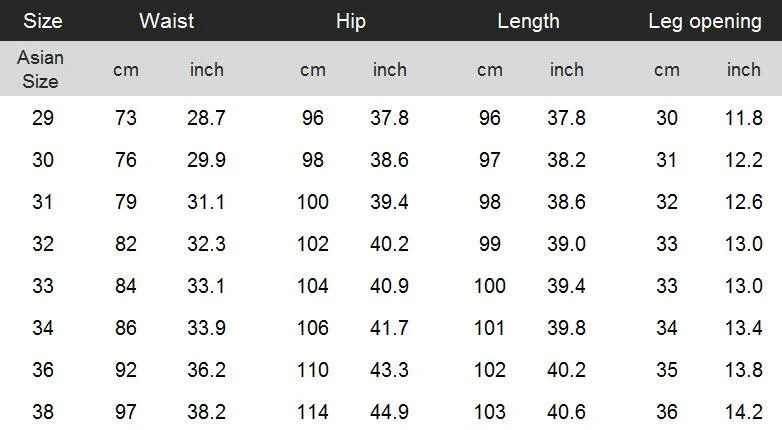Click the Size column header
782x430 pixels.
(43, 21)
